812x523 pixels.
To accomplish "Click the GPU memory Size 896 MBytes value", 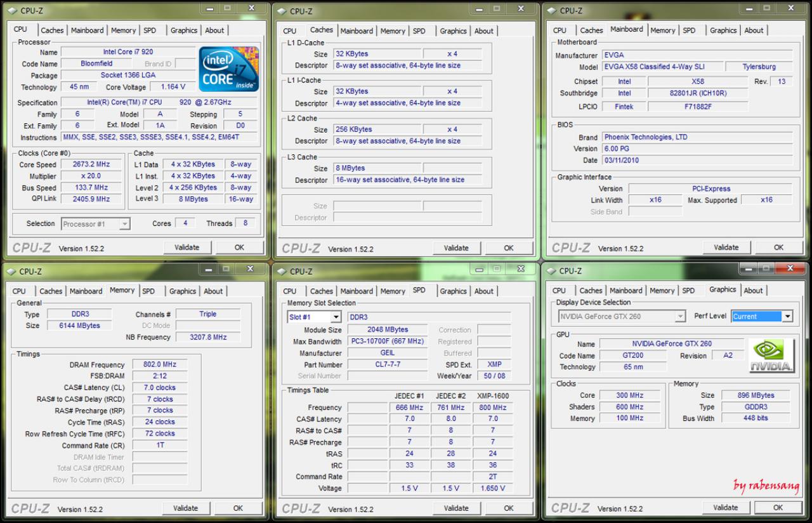I will point(756,395).
